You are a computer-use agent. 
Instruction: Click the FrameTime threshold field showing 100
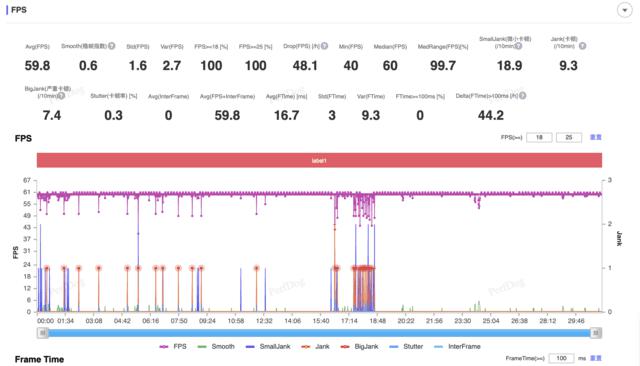561,358
